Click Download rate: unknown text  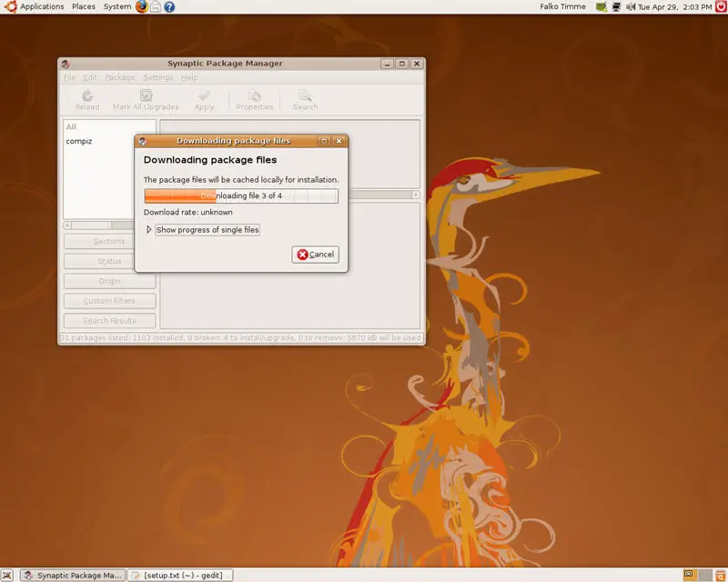(x=188, y=212)
